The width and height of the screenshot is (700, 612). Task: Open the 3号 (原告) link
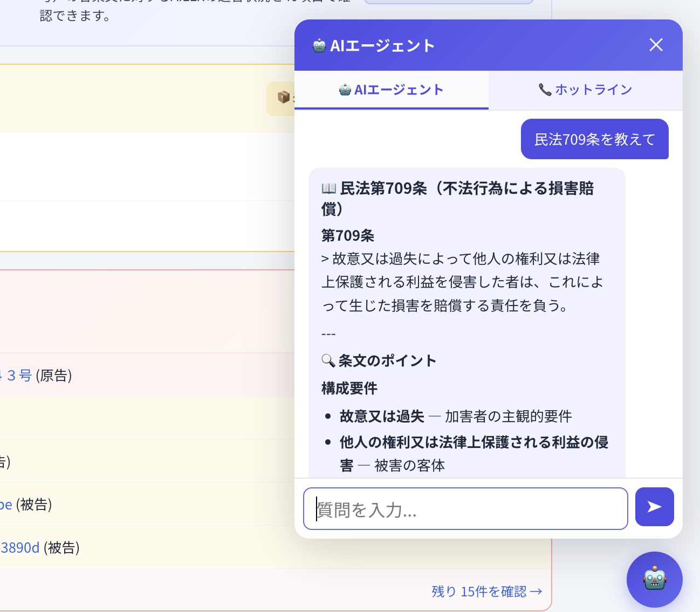(18, 376)
